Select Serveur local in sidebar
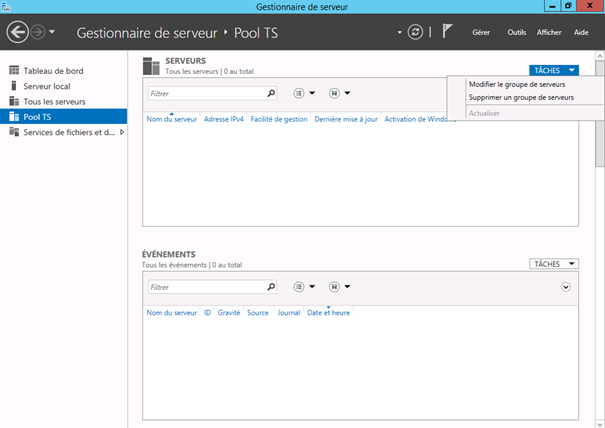This screenshot has height=428, width=605. [47, 86]
